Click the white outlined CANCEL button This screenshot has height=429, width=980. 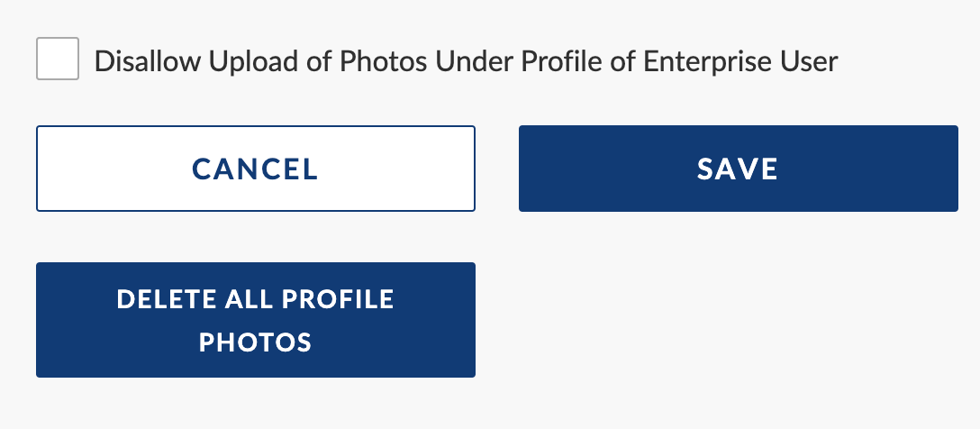point(256,169)
